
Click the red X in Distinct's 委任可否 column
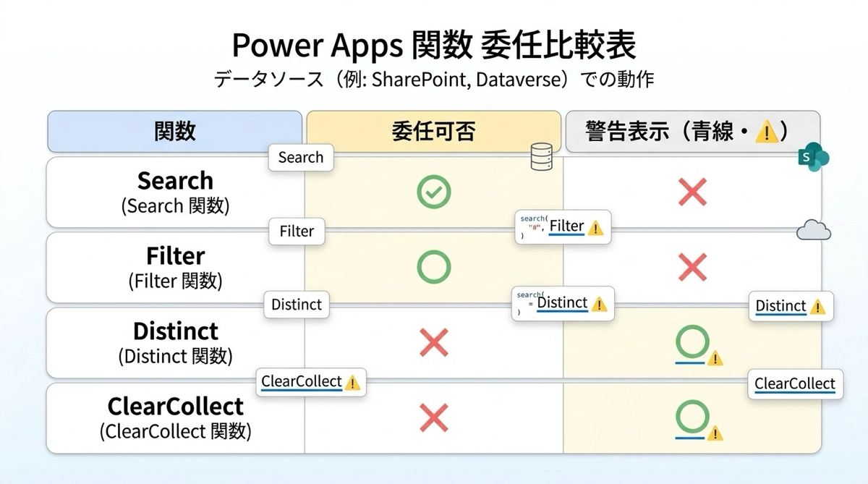click(x=434, y=343)
